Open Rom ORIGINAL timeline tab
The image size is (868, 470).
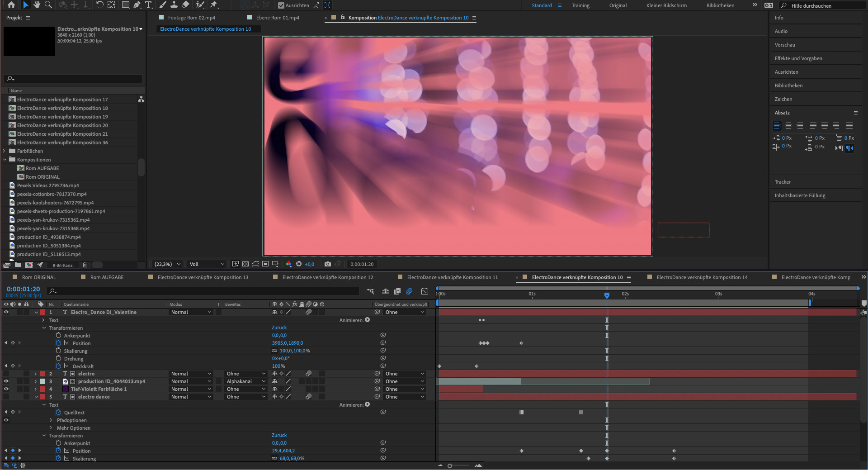(39, 277)
